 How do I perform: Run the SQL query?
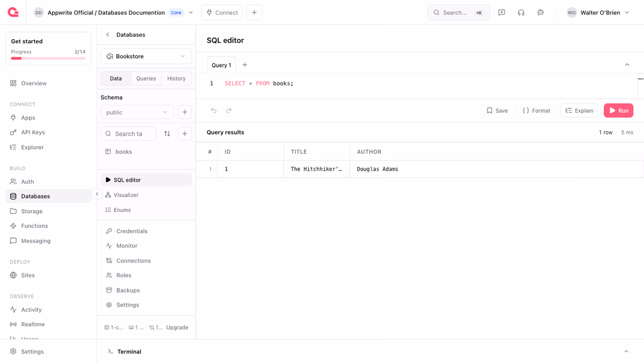(x=618, y=111)
